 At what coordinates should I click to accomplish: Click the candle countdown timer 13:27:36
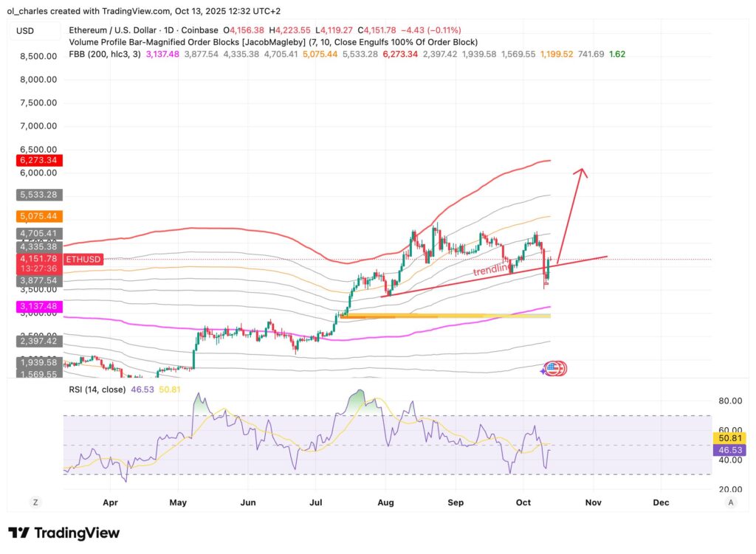click(x=39, y=269)
